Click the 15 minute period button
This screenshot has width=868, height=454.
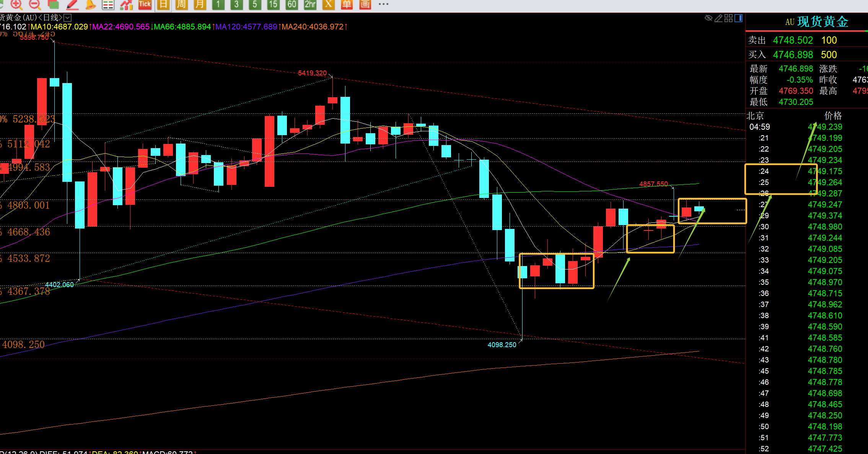(x=273, y=4)
